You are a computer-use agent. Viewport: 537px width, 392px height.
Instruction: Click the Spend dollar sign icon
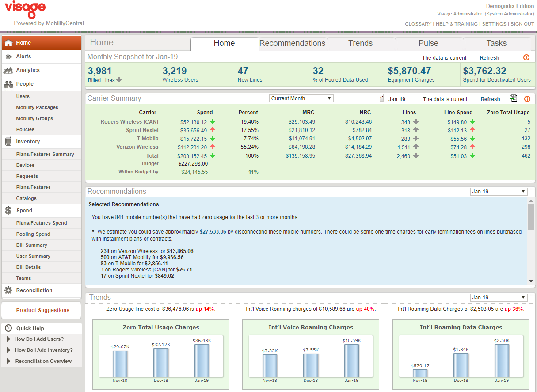coord(8,211)
